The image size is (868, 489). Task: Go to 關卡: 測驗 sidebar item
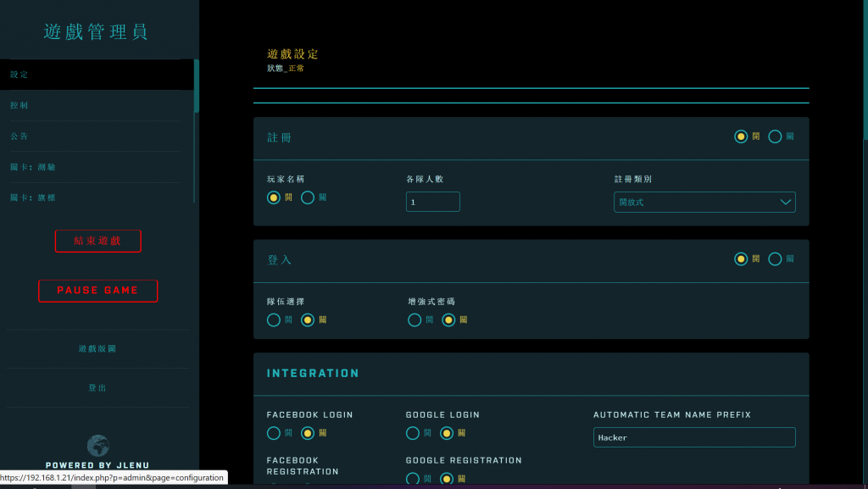pos(34,167)
